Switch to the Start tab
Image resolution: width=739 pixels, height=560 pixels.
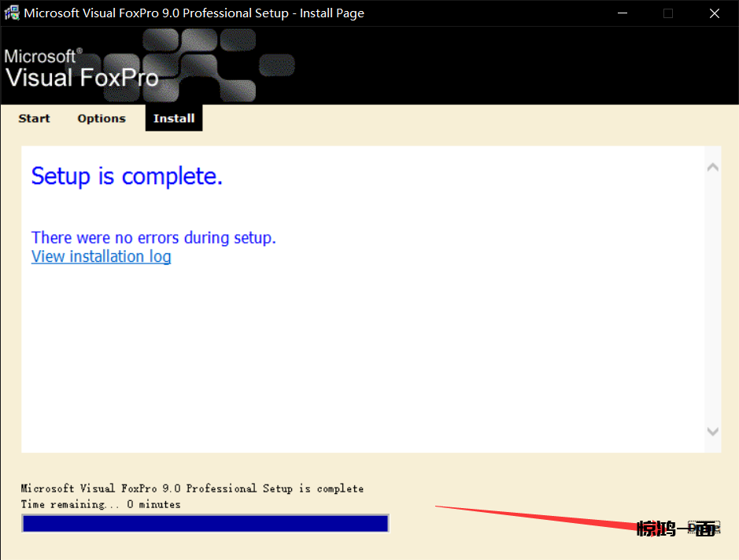point(34,119)
